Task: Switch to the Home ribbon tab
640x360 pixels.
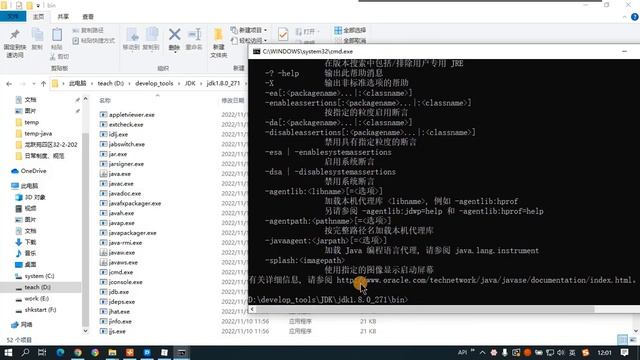Action: coord(38,16)
